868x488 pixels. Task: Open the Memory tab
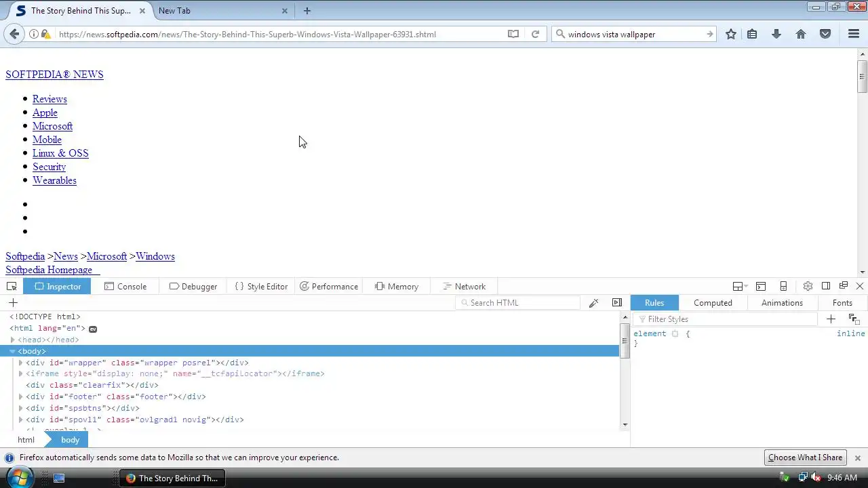397,286
